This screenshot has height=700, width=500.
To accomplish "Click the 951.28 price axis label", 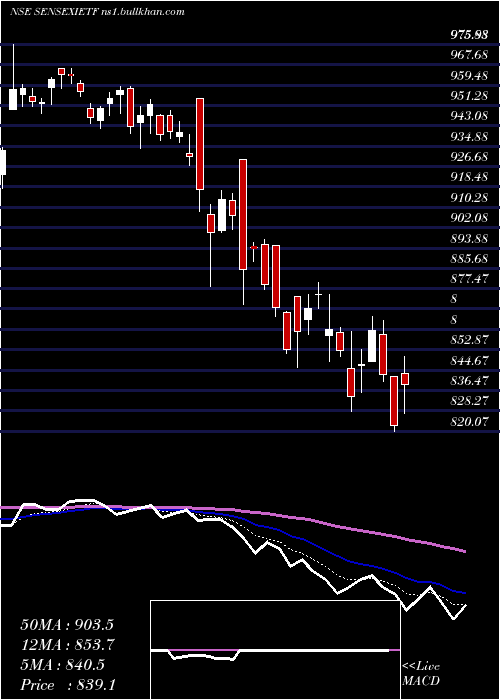I will (469, 96).
